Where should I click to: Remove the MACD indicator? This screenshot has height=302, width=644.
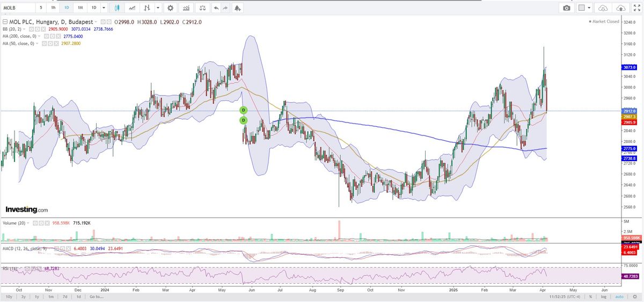[68, 248]
